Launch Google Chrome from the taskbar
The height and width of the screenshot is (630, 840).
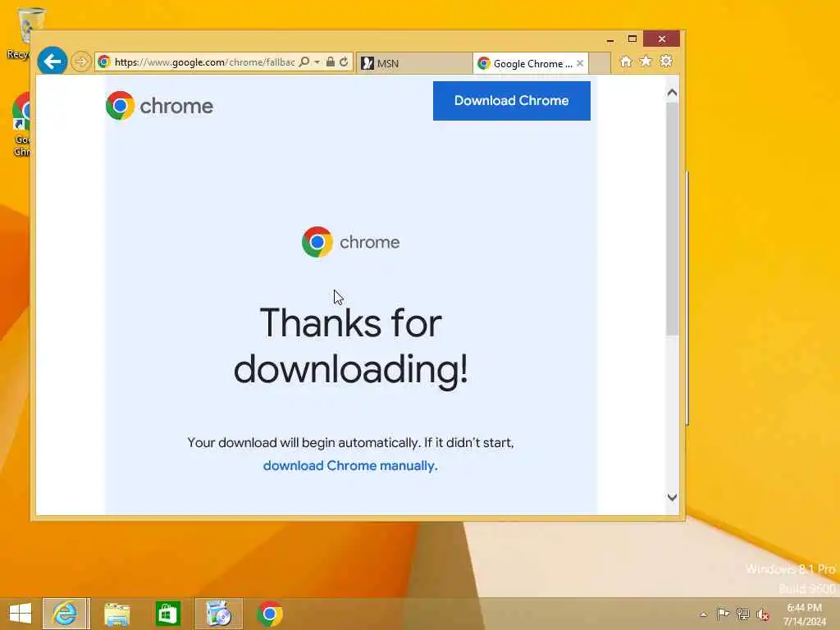pos(270,614)
